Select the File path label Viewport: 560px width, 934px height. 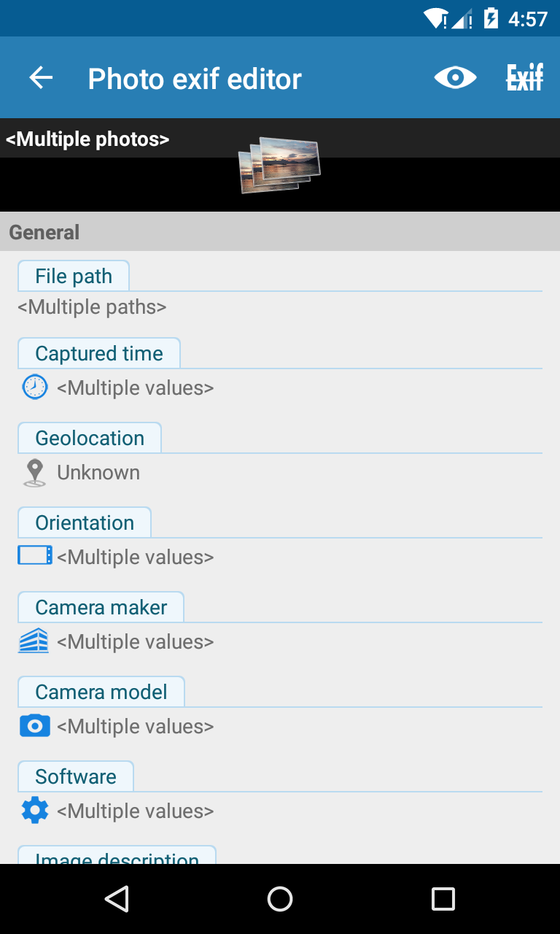pos(74,277)
